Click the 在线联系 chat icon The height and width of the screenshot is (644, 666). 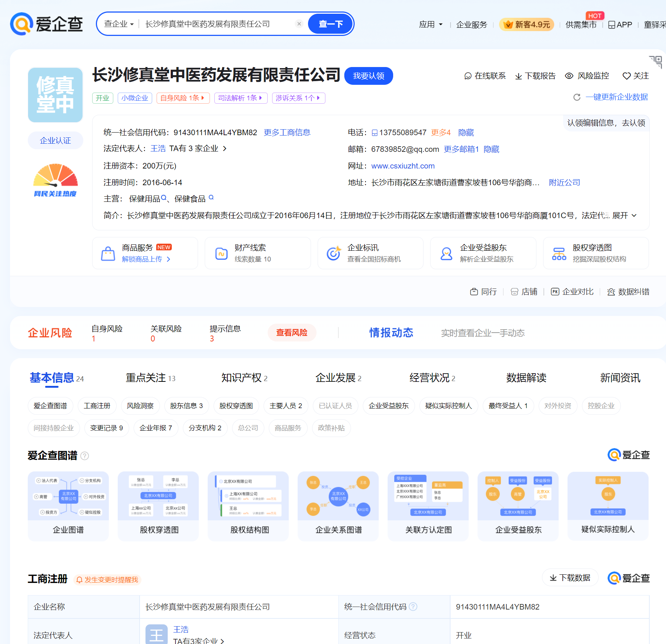pyautogui.click(x=467, y=76)
